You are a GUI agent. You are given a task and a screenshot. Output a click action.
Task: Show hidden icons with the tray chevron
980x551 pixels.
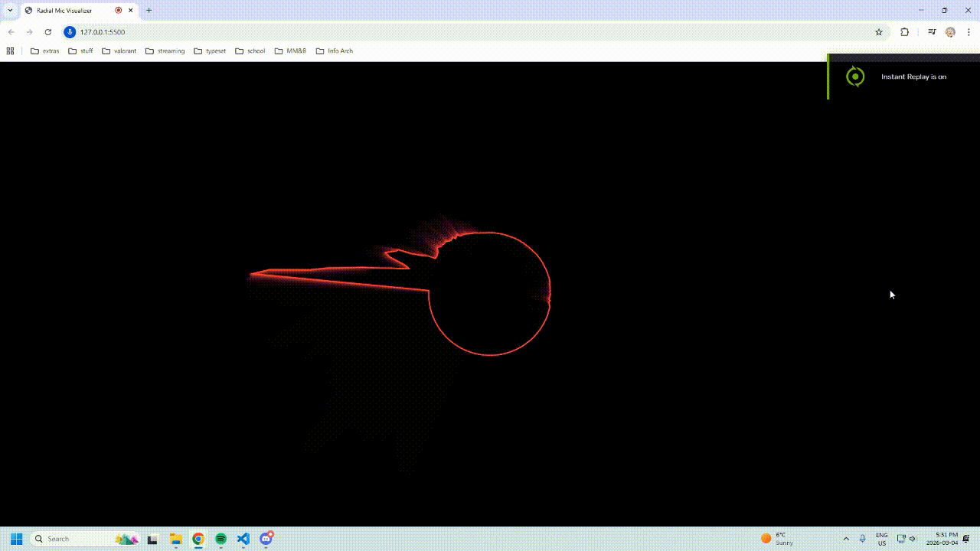tap(846, 538)
